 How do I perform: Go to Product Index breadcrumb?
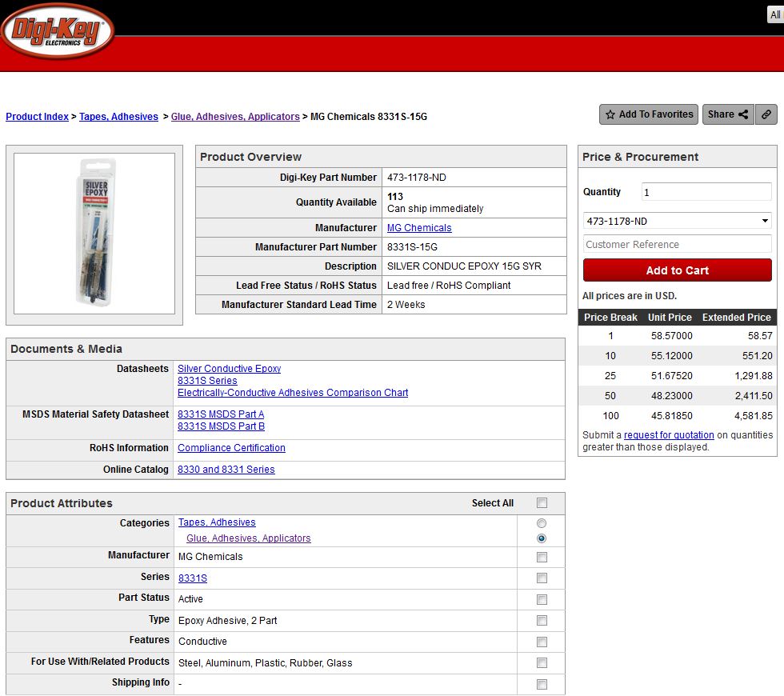[x=37, y=117]
